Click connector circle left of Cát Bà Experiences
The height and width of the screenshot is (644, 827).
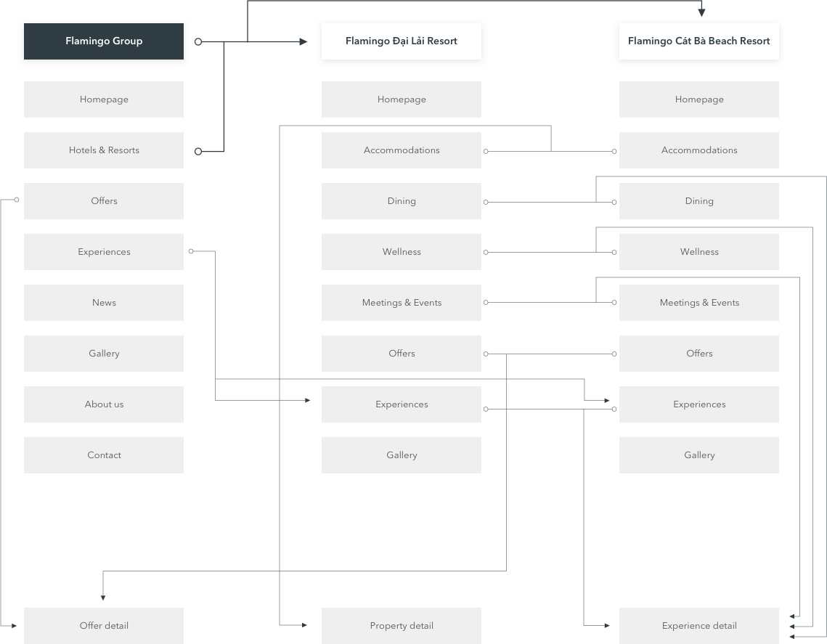(614, 409)
